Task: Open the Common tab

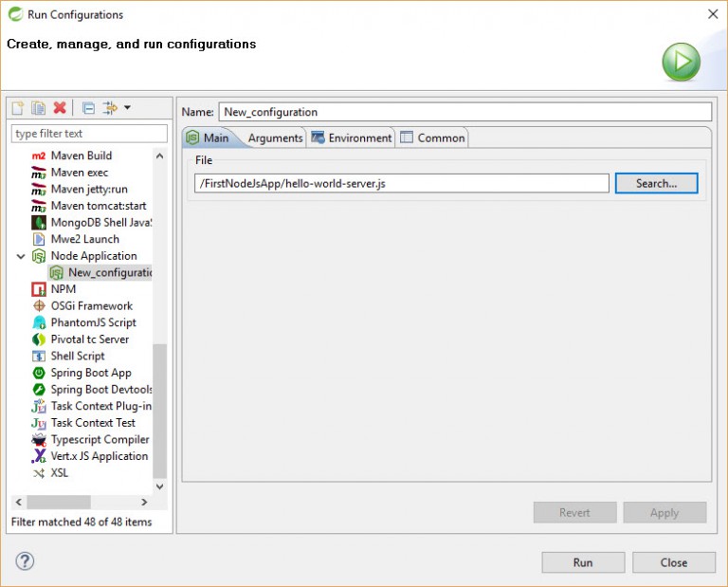Action: [432, 138]
